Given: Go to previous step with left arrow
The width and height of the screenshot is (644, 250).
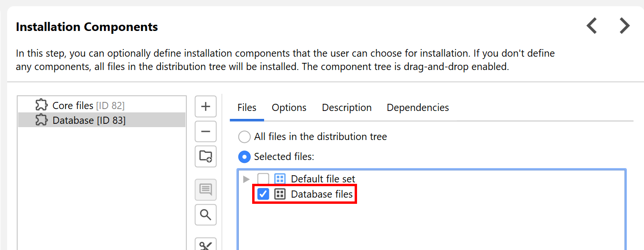Looking at the screenshot, I should tap(592, 26).
